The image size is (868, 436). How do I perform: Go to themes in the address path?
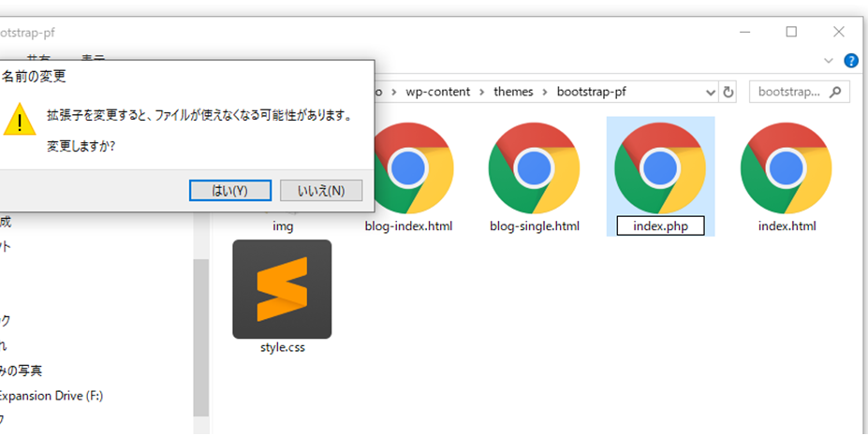click(513, 92)
